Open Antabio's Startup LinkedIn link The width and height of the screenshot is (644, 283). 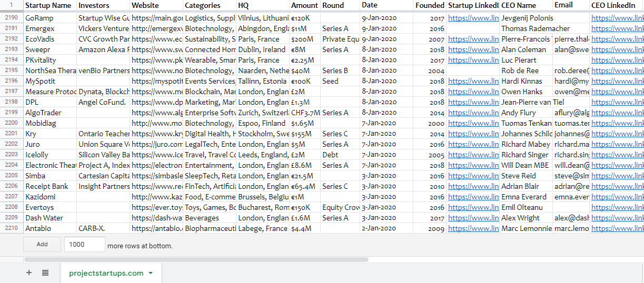coord(473,228)
